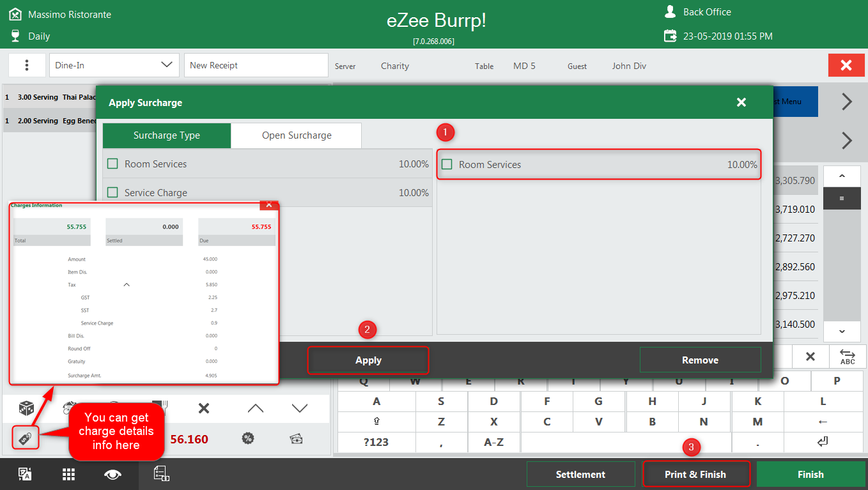Open charge details tag icon
868x490 pixels.
pyautogui.click(x=26, y=438)
